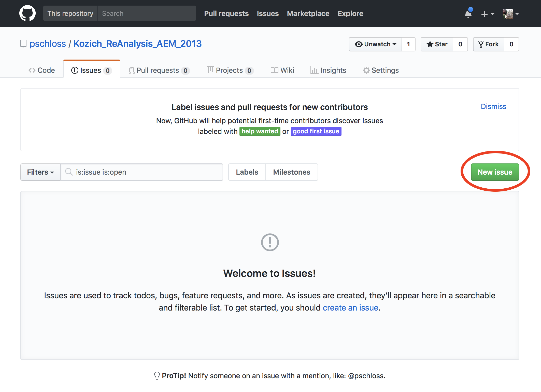Click the green help wanted label

[x=260, y=131]
